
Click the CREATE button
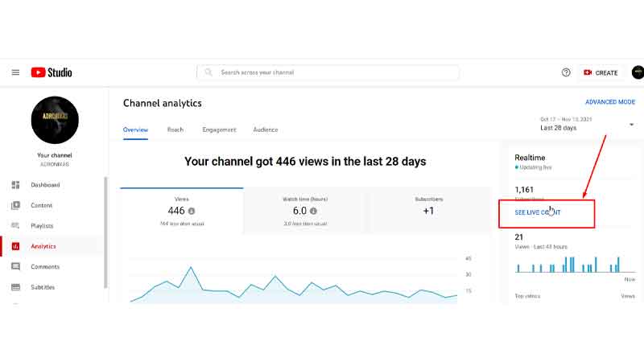[601, 72]
